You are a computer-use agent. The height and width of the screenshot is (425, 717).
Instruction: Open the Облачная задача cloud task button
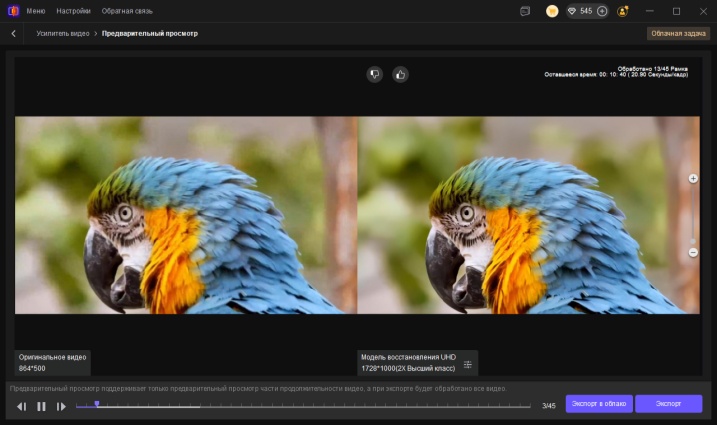click(x=678, y=33)
